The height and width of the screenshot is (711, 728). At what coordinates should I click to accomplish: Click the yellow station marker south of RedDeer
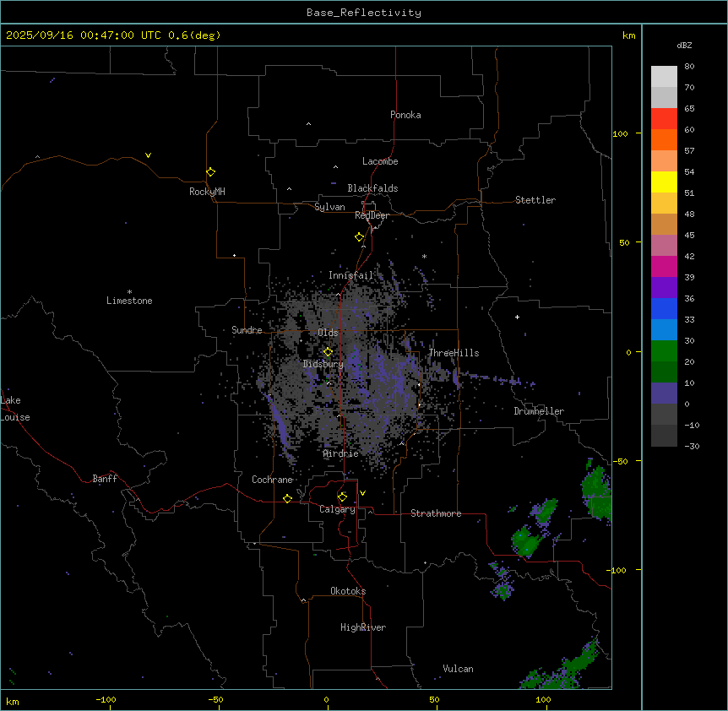click(360, 237)
